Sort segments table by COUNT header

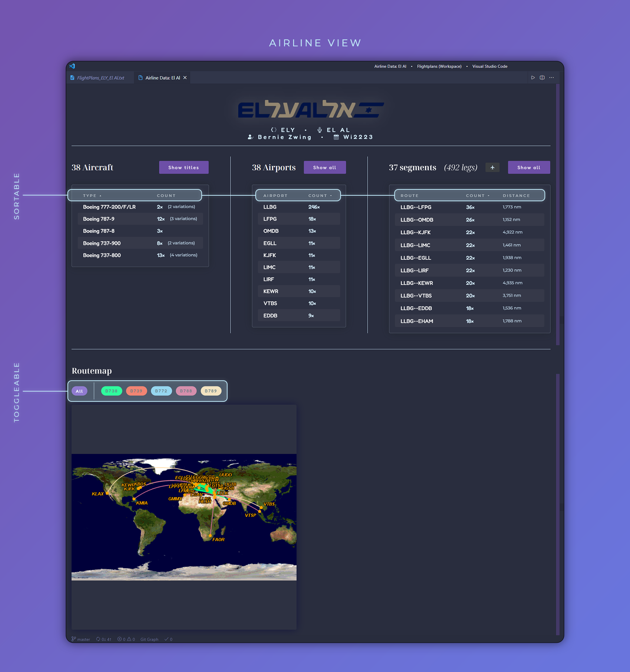(x=477, y=195)
